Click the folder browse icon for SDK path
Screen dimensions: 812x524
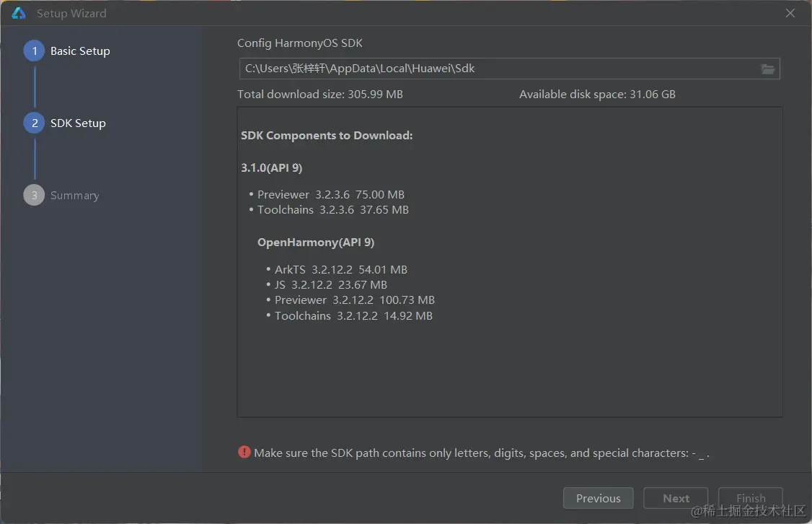[x=767, y=69]
